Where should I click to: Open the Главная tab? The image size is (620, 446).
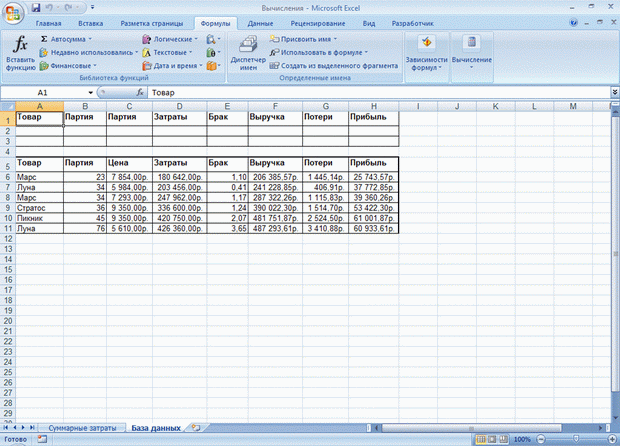49,23
